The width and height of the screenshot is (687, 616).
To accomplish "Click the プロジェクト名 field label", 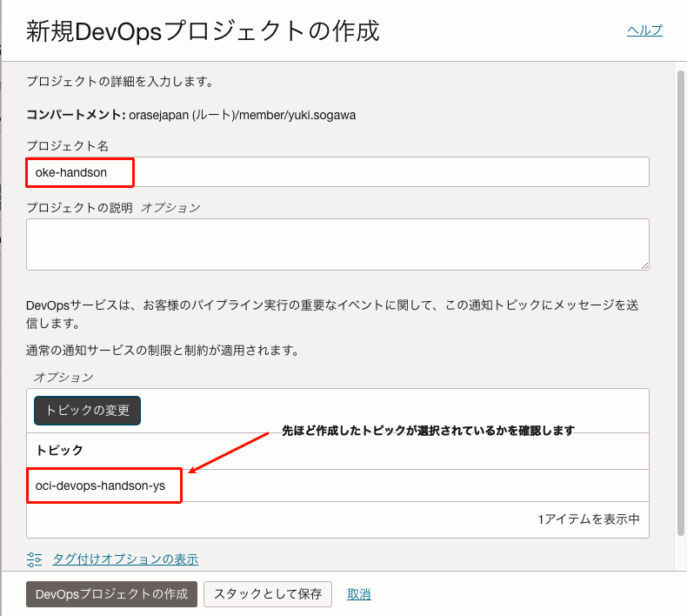I will (67, 145).
